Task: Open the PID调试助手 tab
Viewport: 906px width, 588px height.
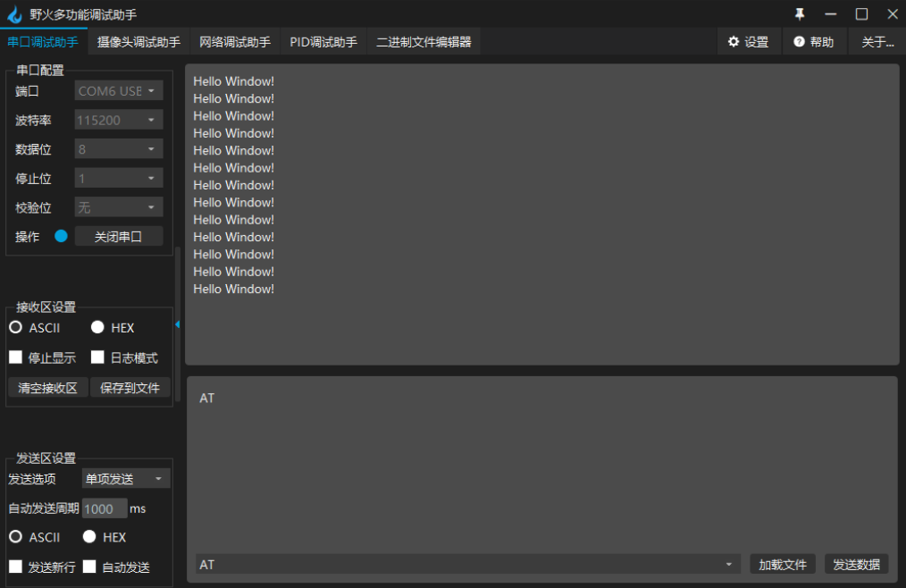Action: click(x=323, y=42)
